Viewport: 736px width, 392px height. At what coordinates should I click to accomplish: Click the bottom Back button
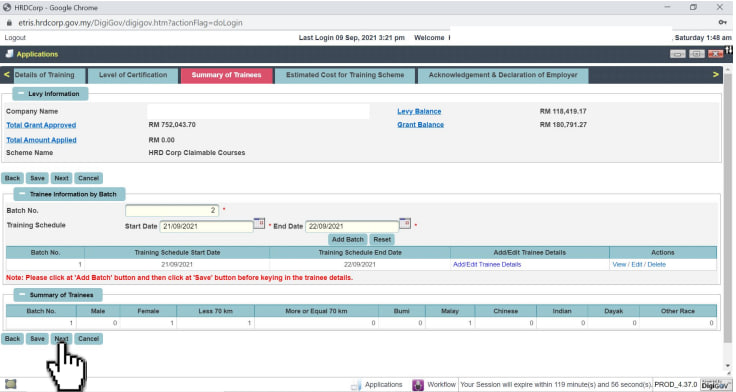13,338
